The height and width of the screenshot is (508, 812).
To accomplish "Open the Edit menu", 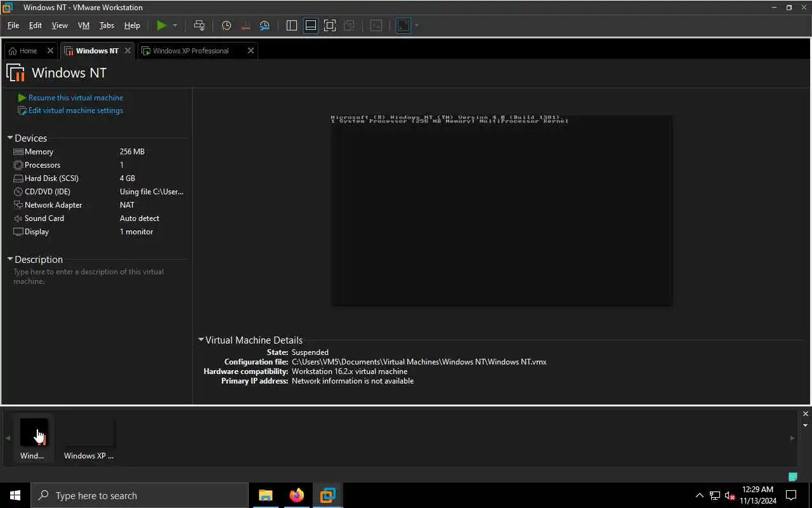I will click(36, 25).
